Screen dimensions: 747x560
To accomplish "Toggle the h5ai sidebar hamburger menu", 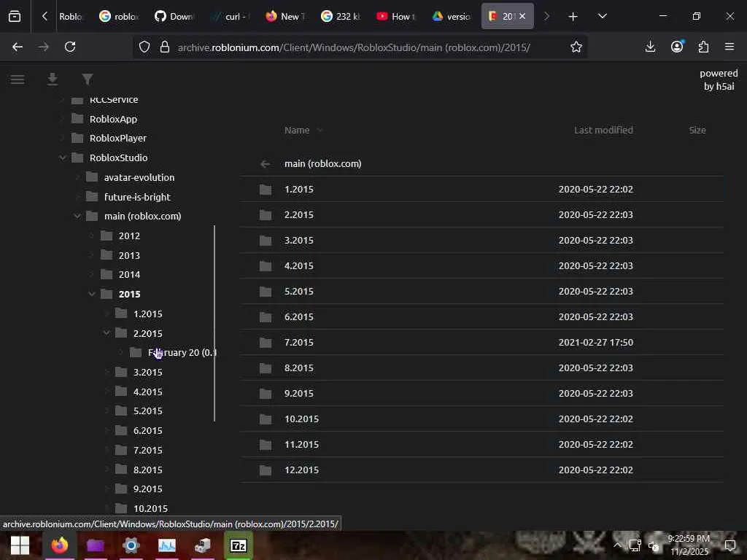I will click(x=18, y=79).
